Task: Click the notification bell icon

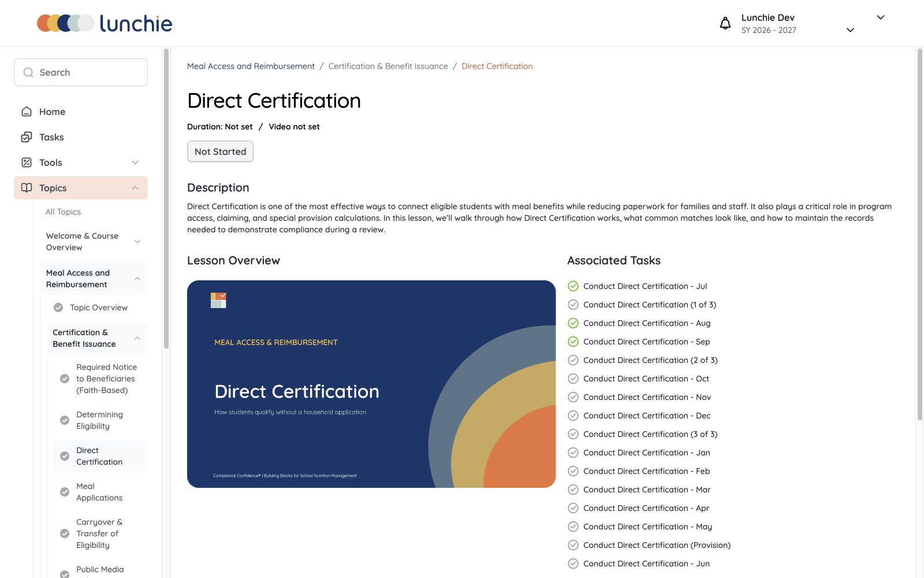Action: (725, 23)
